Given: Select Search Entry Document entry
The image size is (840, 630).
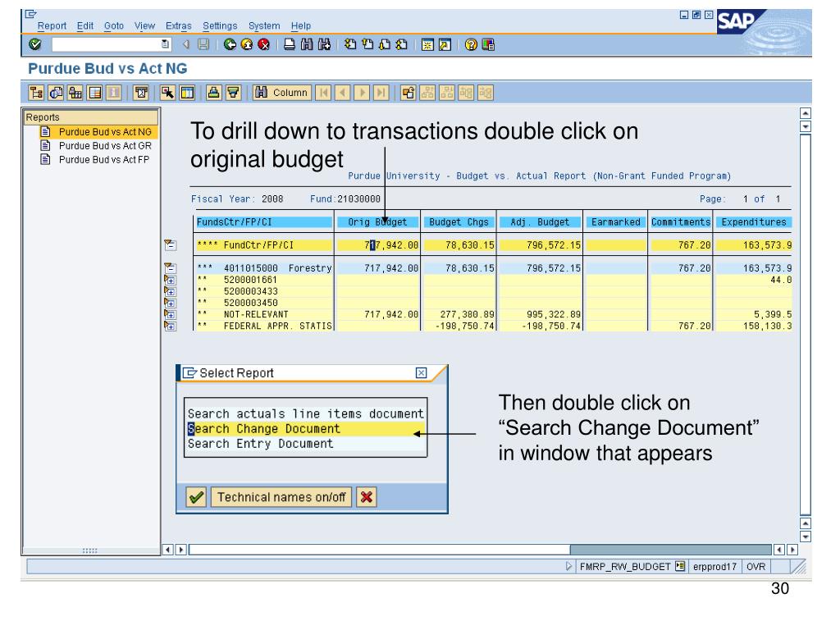Looking at the screenshot, I should click(305, 444).
